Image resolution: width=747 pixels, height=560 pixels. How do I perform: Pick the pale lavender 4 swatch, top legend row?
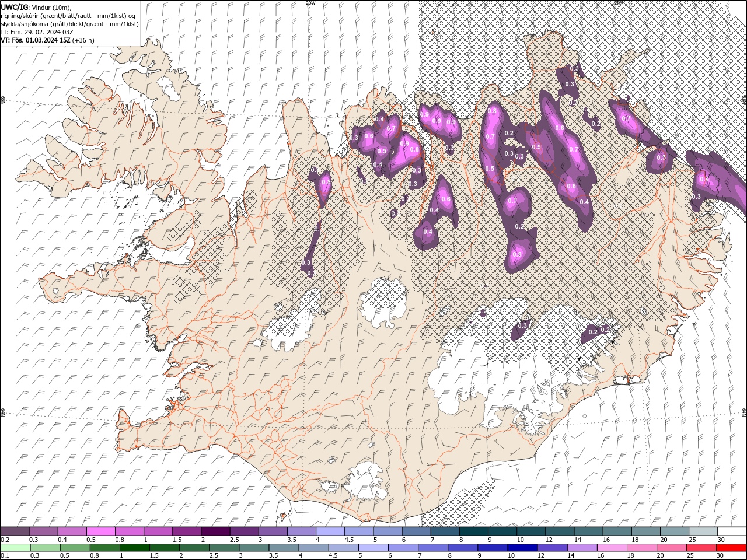click(x=330, y=531)
